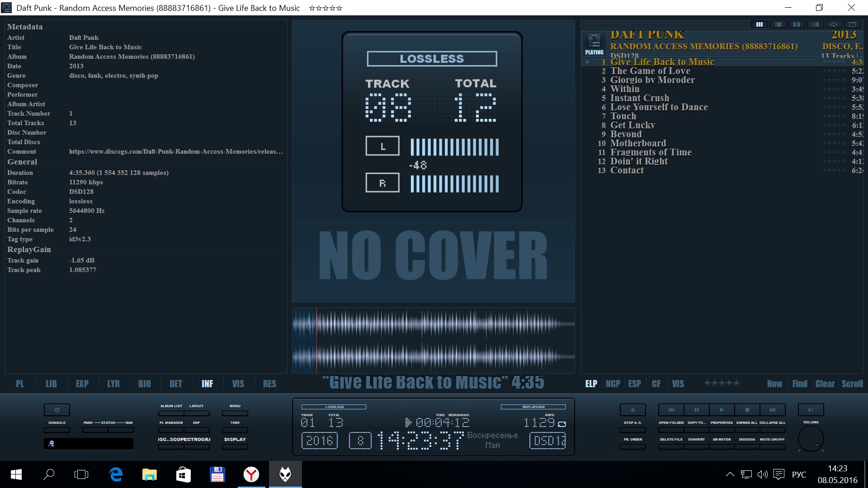Viewport: 868px width, 488px height.
Task: Click the floppy disk taskbar icon
Action: [217, 474]
